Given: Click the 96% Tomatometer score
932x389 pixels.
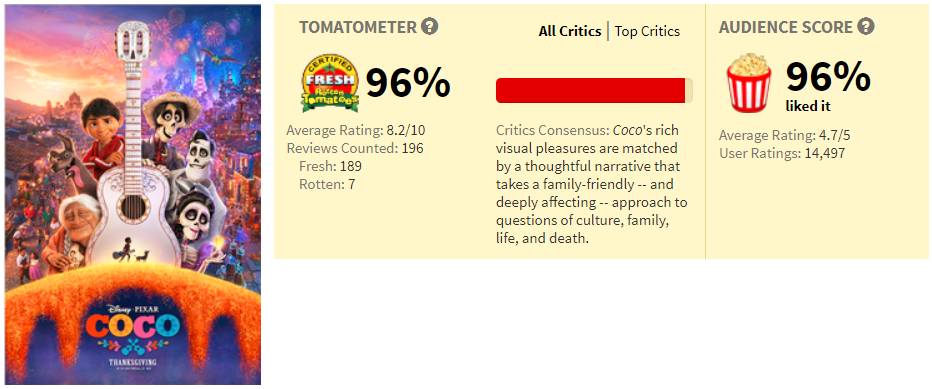Looking at the screenshot, I should click(408, 83).
